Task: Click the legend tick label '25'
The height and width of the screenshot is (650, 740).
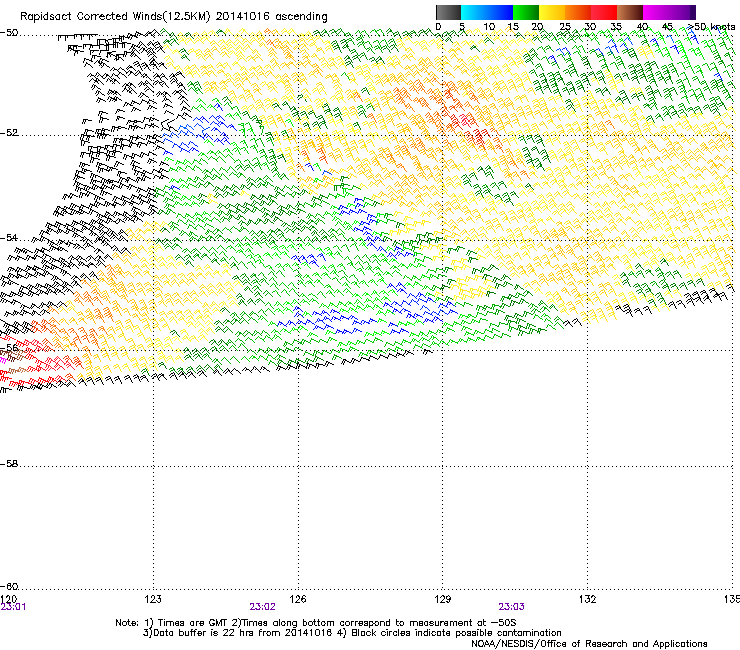Action: pyautogui.click(x=565, y=27)
